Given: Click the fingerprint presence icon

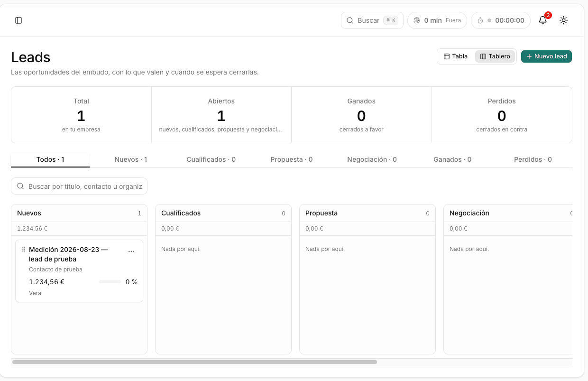Looking at the screenshot, I should click(417, 20).
